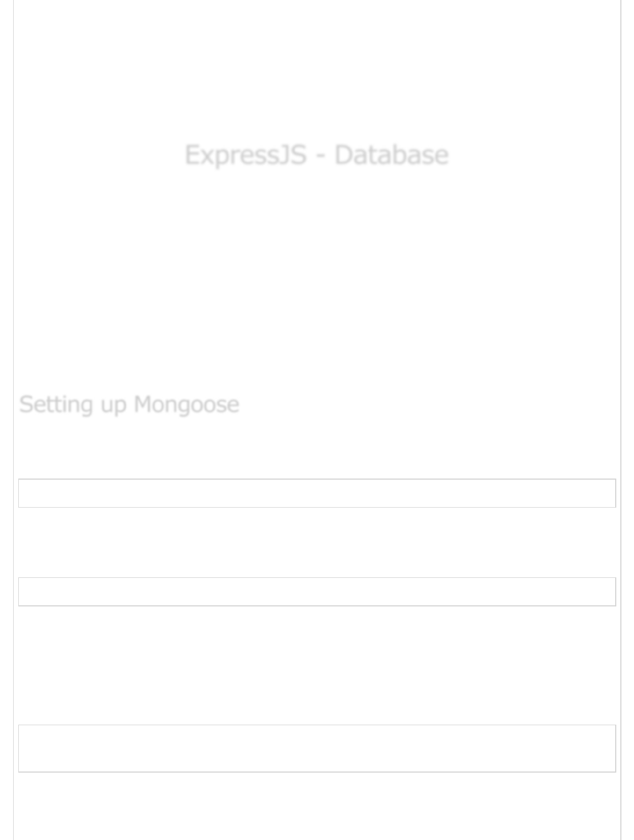This screenshot has width=634, height=840.
Task: Click the word 'Database' in the title
Action: (x=391, y=155)
